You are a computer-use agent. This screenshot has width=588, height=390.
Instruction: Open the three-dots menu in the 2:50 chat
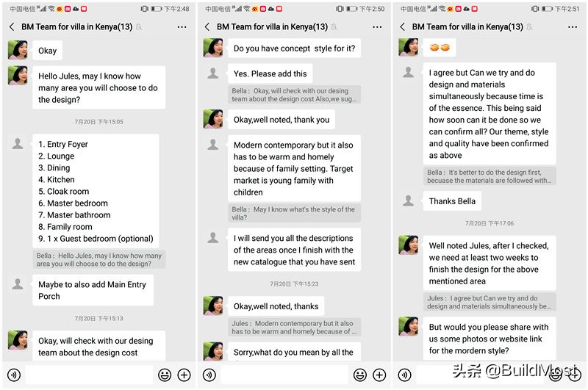(377, 27)
